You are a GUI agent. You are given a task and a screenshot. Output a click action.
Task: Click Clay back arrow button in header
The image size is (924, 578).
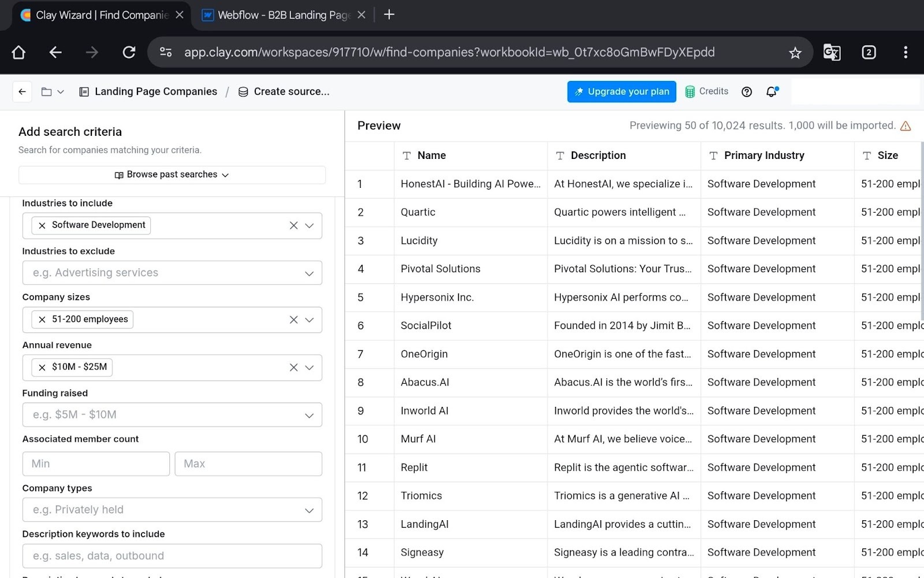(x=22, y=91)
